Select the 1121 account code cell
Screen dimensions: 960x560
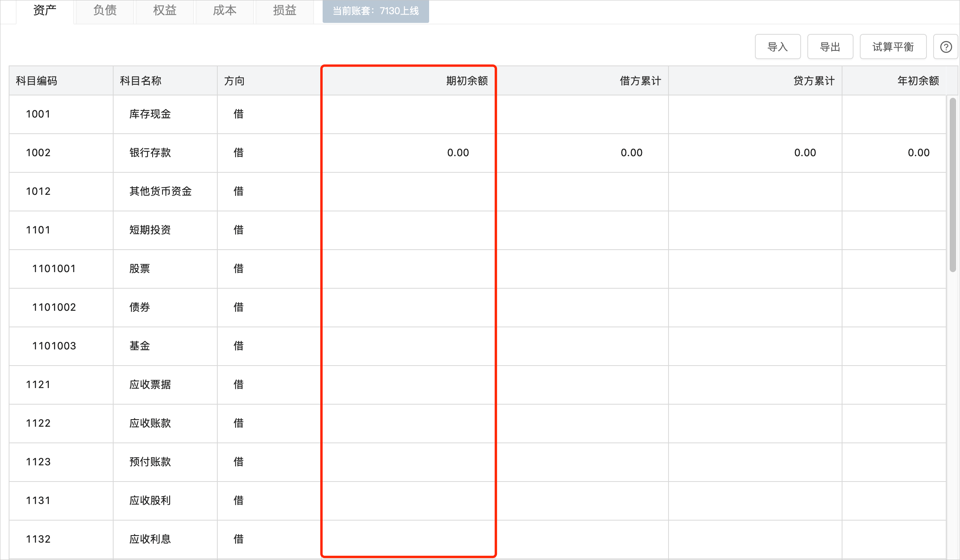61,385
